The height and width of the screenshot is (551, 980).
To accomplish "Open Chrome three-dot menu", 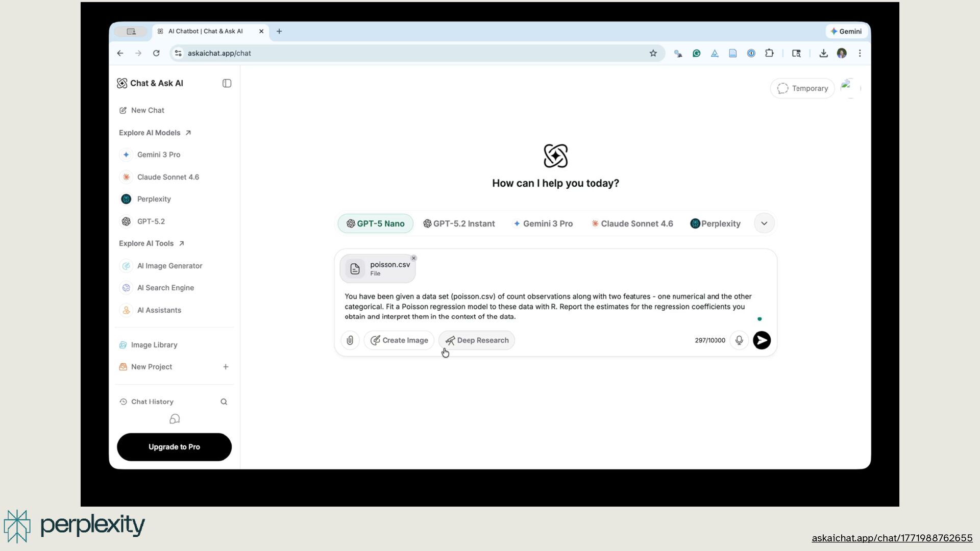I will click(x=860, y=53).
